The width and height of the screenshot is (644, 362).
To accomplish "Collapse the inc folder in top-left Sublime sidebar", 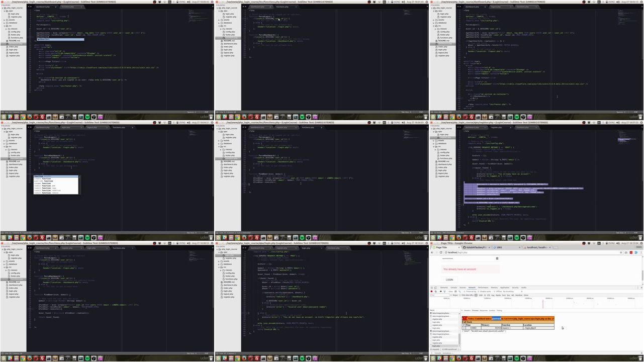I will pos(5,26).
